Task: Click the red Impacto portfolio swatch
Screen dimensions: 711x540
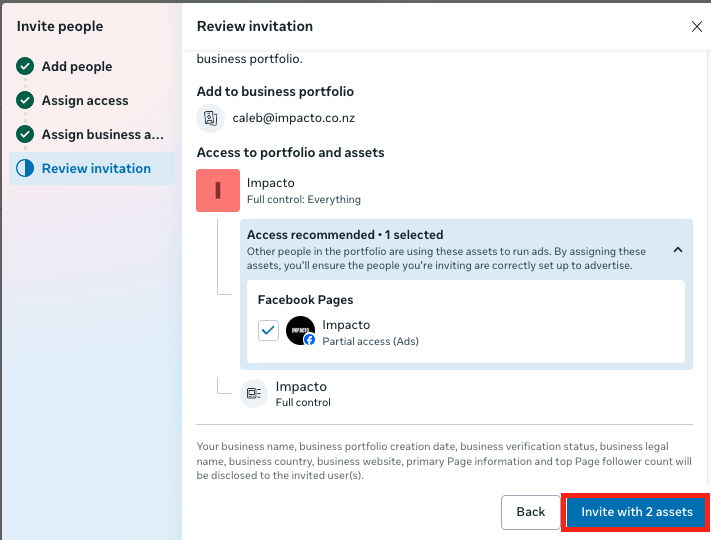Action: point(218,191)
